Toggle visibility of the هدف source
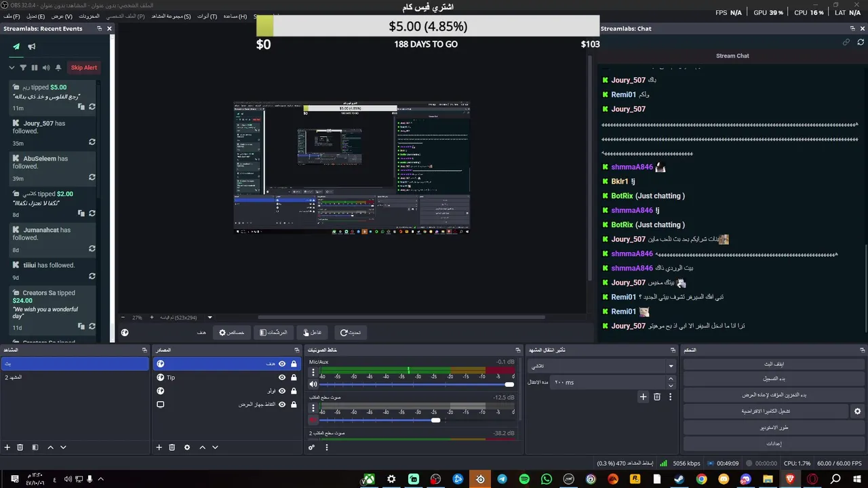The height and width of the screenshot is (488, 868). tap(282, 364)
